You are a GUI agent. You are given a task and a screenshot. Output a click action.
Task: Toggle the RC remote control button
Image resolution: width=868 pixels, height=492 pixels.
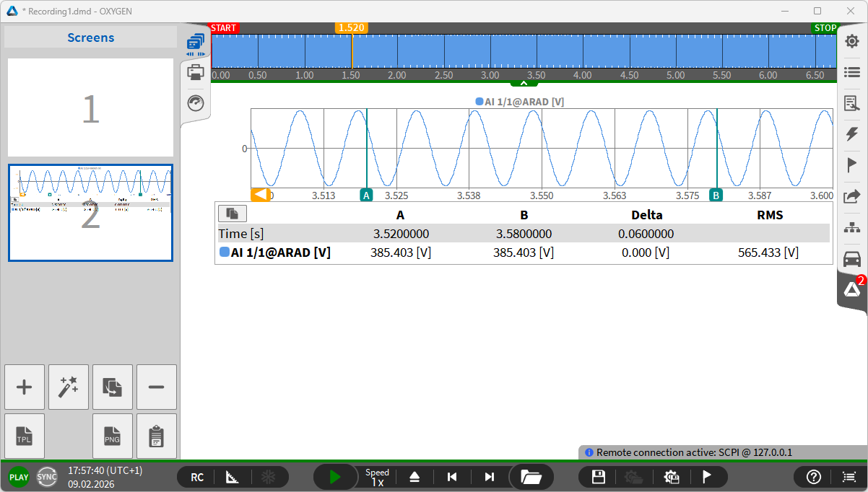click(x=197, y=477)
